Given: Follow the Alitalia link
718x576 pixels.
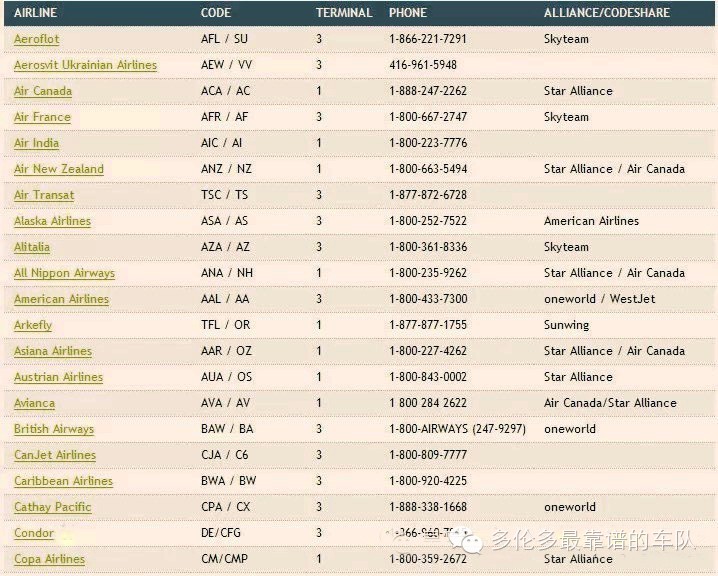Looking at the screenshot, I should (32, 247).
